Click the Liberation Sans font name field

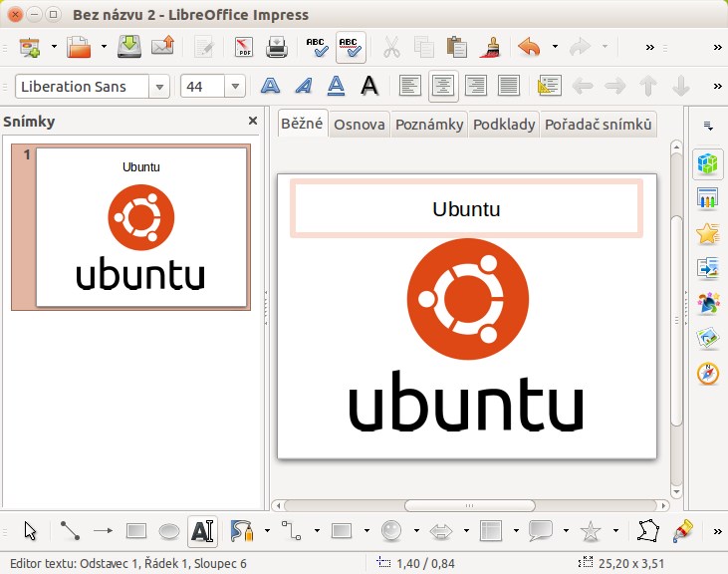[83, 87]
